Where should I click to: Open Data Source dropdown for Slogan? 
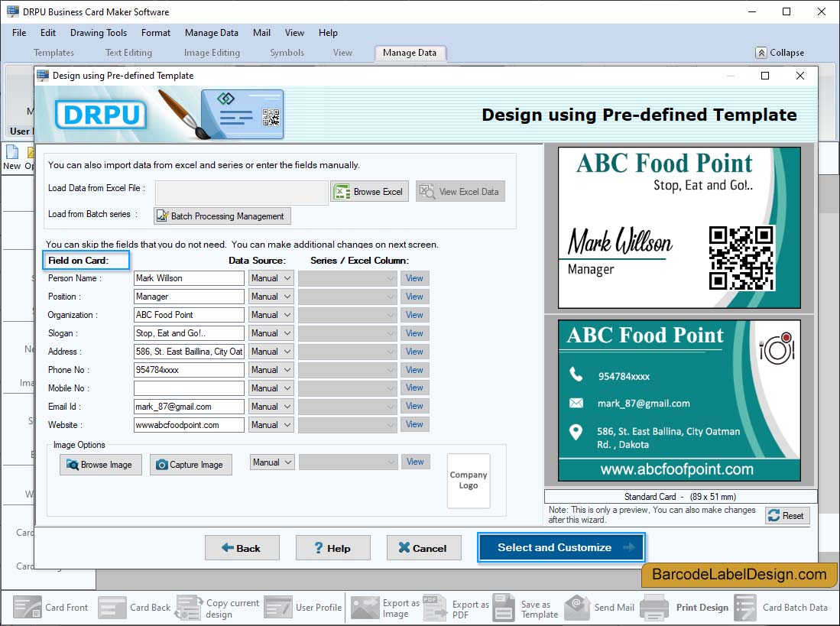coord(271,333)
